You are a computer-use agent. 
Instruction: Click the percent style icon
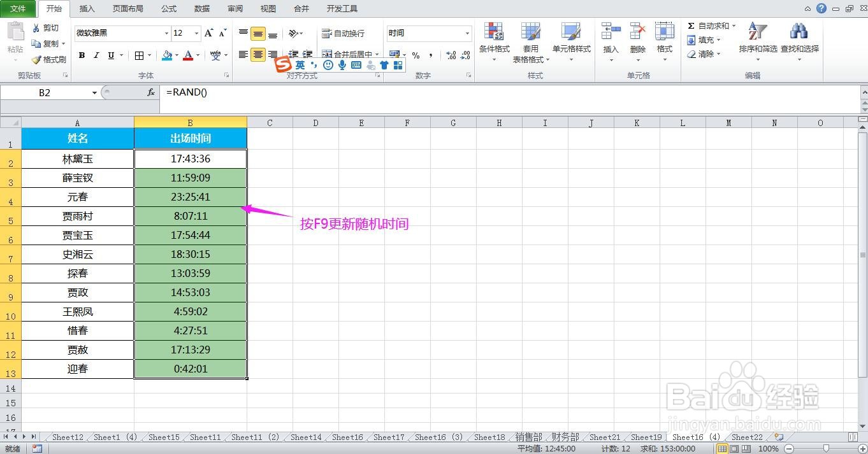pyautogui.click(x=416, y=55)
